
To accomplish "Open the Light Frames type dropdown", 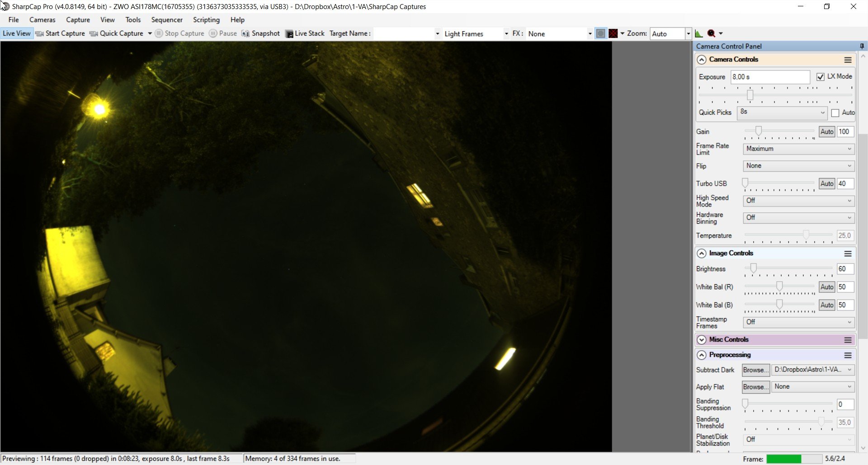I will (x=476, y=33).
